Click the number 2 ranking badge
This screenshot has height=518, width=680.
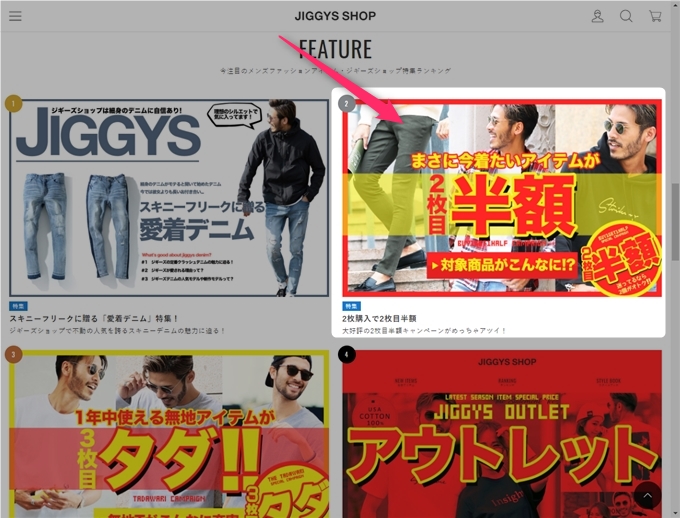pyautogui.click(x=346, y=104)
